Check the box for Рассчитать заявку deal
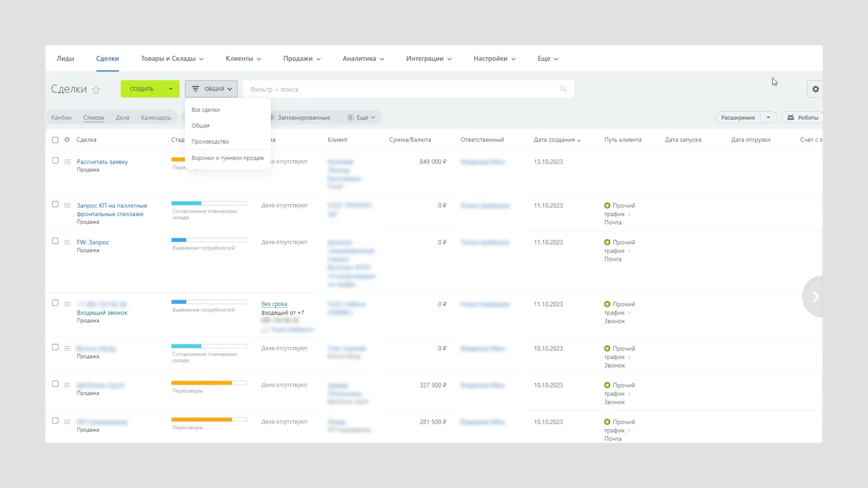 pos(55,160)
